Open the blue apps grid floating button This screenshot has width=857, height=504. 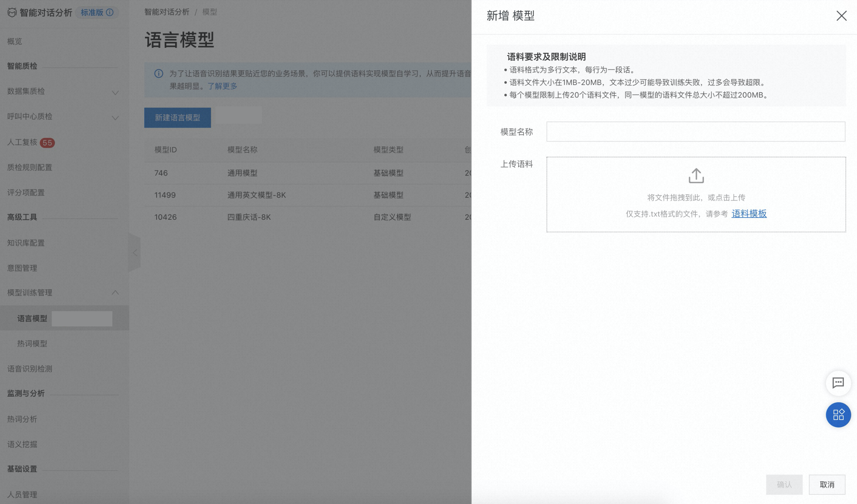pyautogui.click(x=838, y=415)
